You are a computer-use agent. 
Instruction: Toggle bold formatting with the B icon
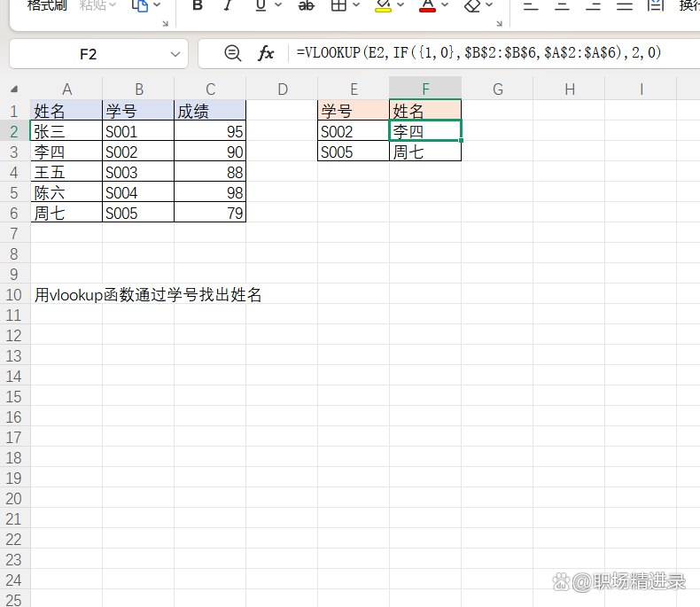198,5
